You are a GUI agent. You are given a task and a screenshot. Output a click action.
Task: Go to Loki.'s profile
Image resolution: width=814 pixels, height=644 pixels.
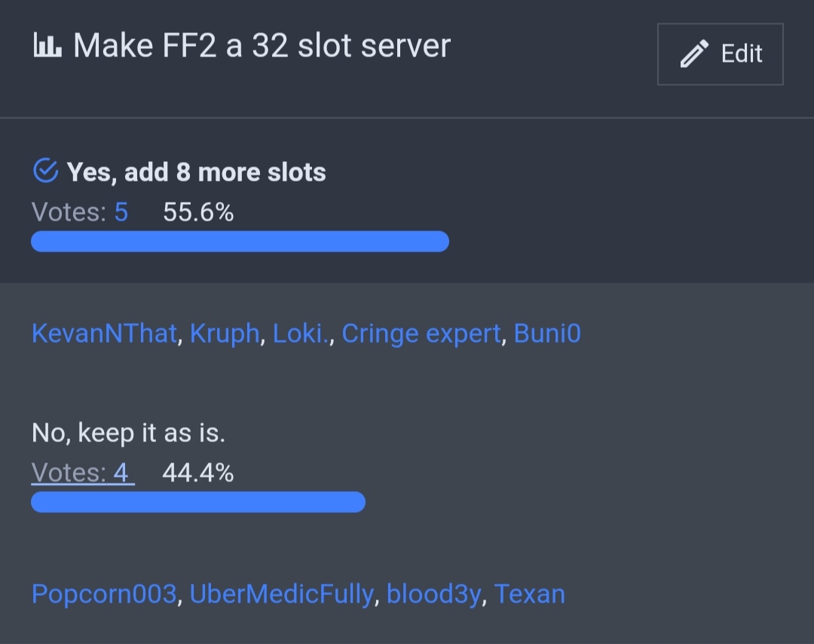pyautogui.click(x=301, y=333)
